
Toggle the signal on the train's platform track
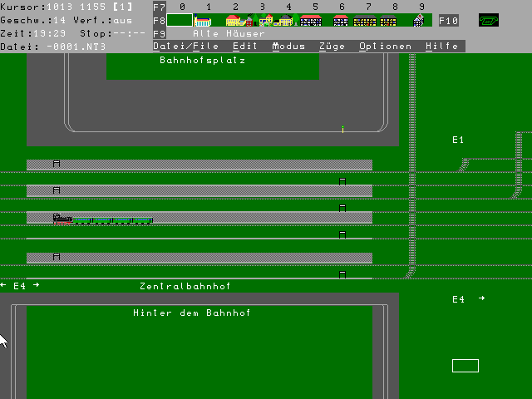pos(342,208)
